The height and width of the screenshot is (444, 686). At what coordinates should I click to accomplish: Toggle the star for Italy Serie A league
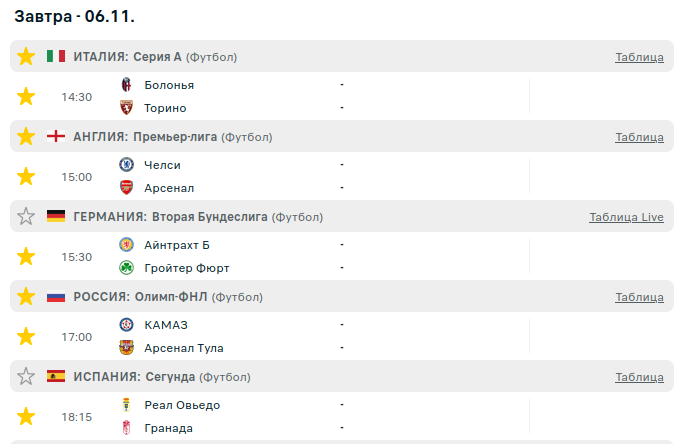(x=26, y=56)
